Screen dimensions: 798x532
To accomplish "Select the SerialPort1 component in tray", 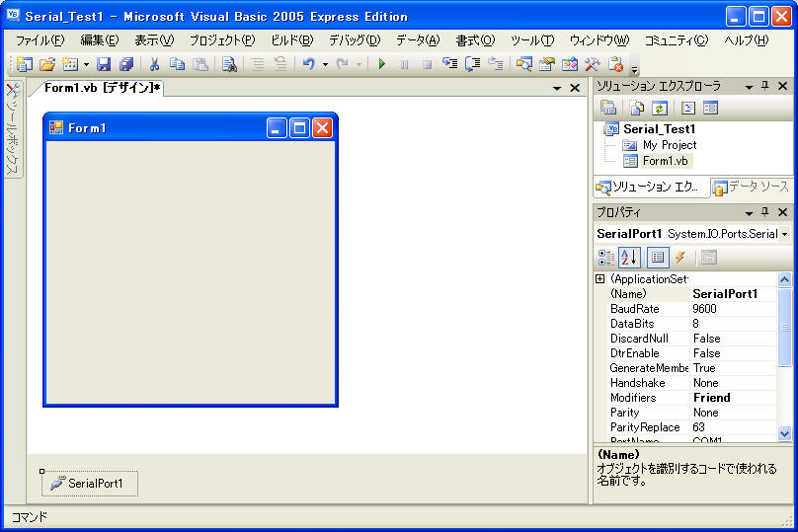I will click(90, 484).
